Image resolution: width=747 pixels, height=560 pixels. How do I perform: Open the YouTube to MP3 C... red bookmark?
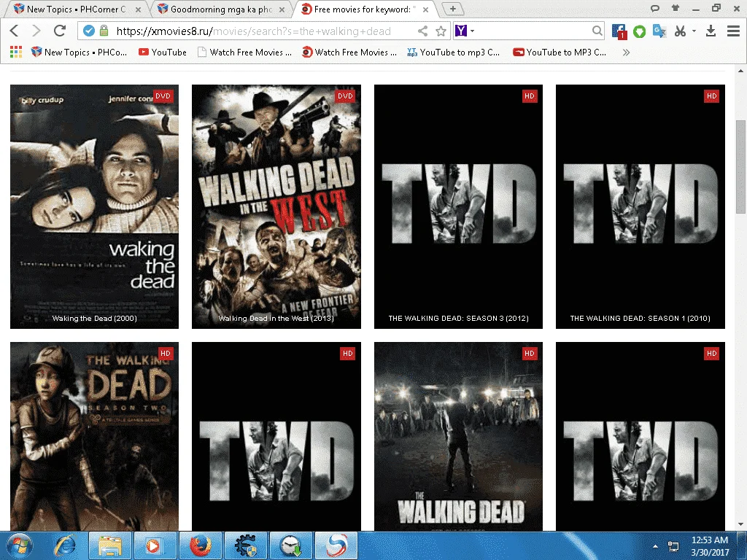(x=560, y=52)
